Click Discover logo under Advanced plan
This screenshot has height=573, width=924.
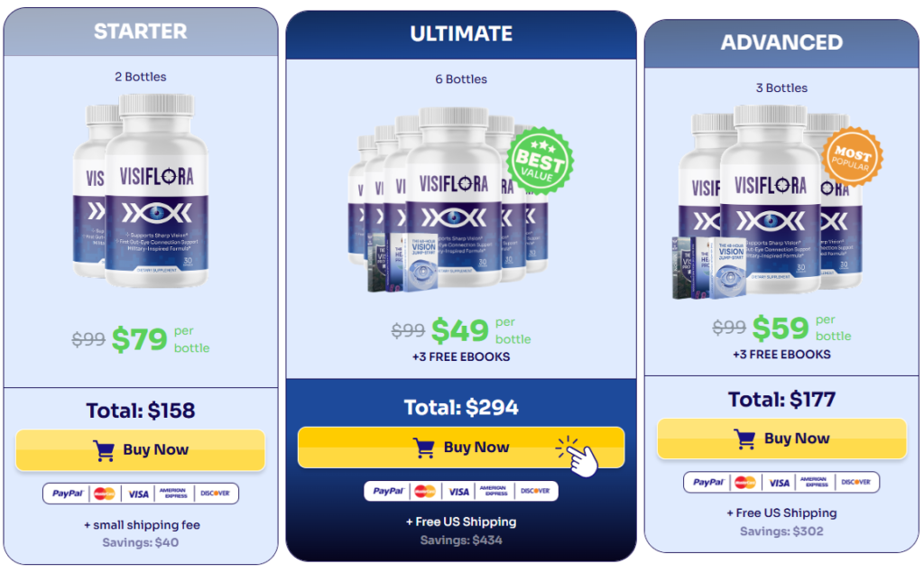855,482
